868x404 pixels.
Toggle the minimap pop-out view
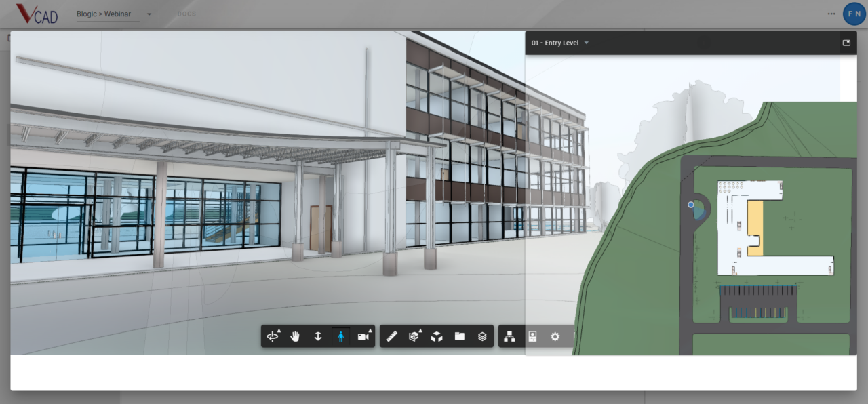coord(846,43)
